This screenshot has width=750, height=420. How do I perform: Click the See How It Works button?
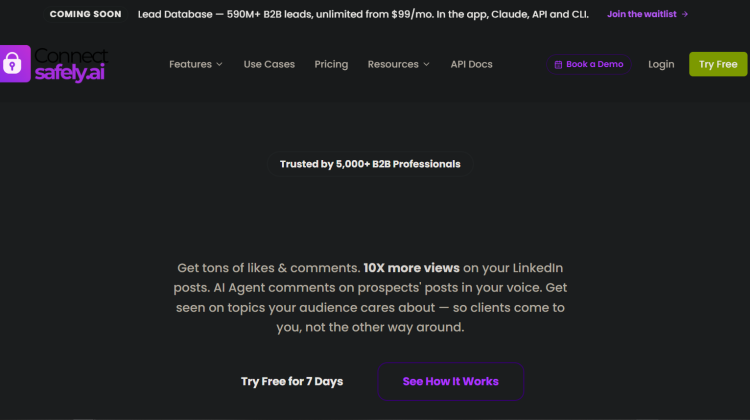click(451, 381)
